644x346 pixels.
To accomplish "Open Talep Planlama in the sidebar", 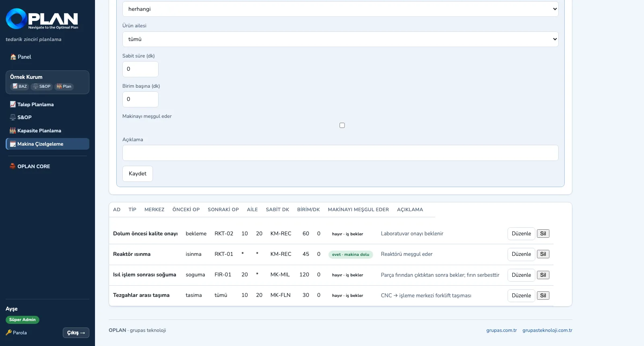I will point(47,105).
